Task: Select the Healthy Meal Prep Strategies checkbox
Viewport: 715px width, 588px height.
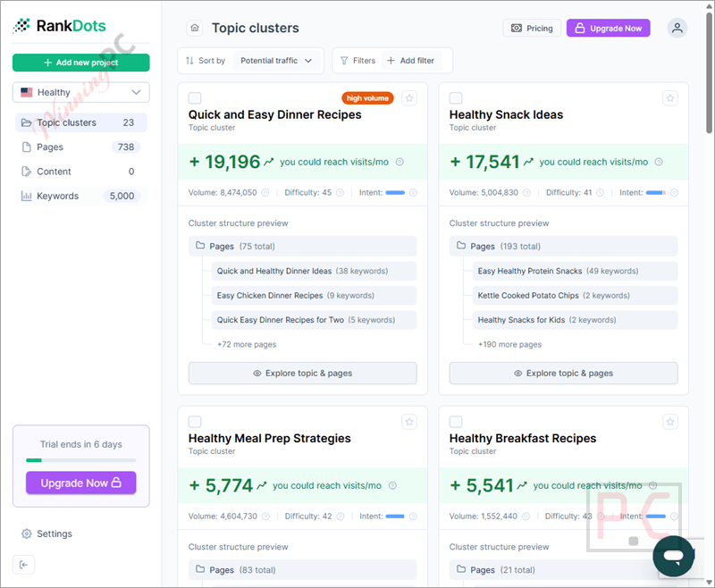Action: [195, 422]
